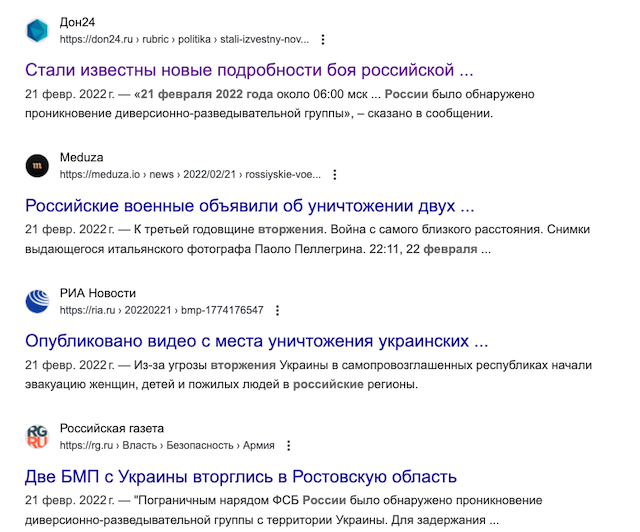640x532 pixels.
Task: Click the Meduza site favicon
Action: click(x=37, y=166)
